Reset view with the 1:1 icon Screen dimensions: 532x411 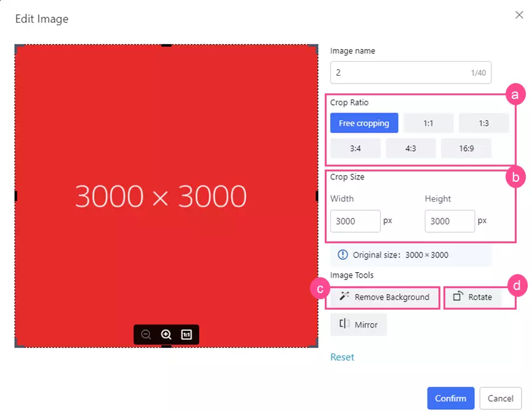coord(186,335)
